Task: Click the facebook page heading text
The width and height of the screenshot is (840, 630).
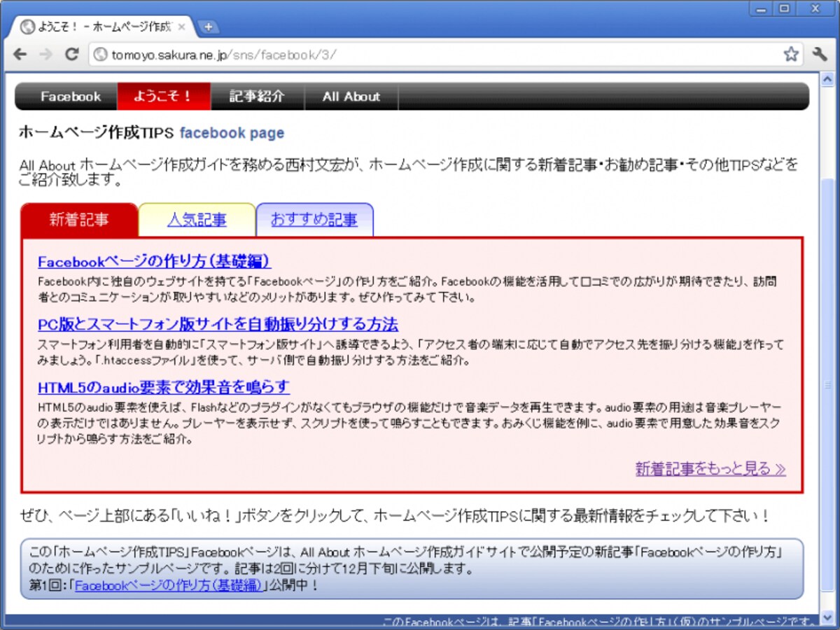Action: [232, 133]
